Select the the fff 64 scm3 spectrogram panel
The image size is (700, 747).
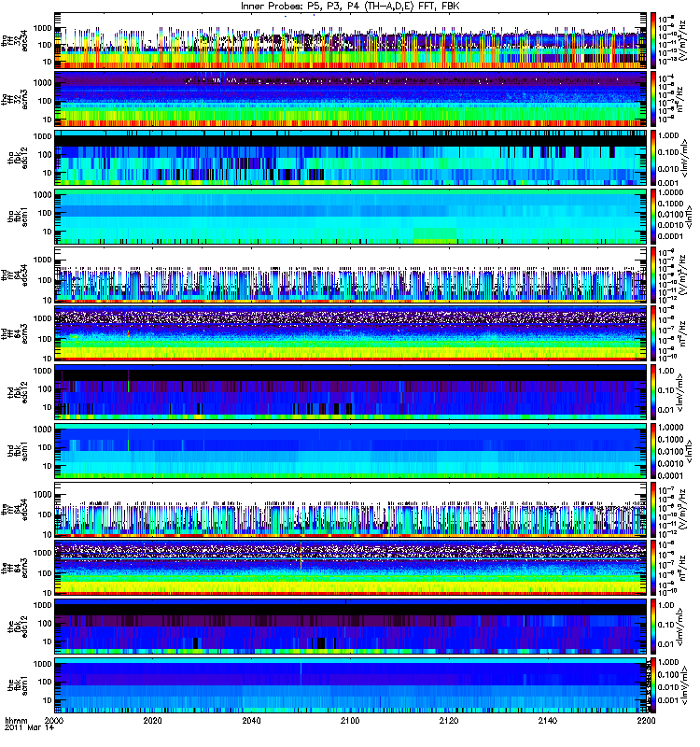point(351,568)
